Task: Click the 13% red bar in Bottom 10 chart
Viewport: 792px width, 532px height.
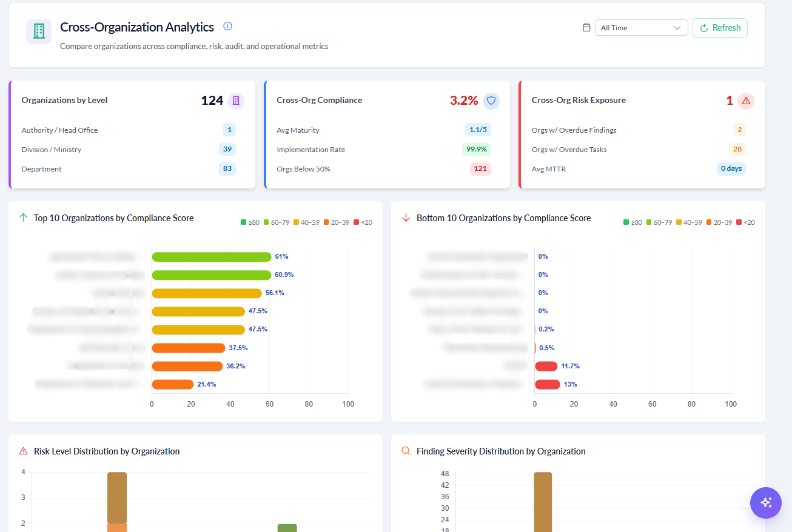Action: [x=548, y=385]
